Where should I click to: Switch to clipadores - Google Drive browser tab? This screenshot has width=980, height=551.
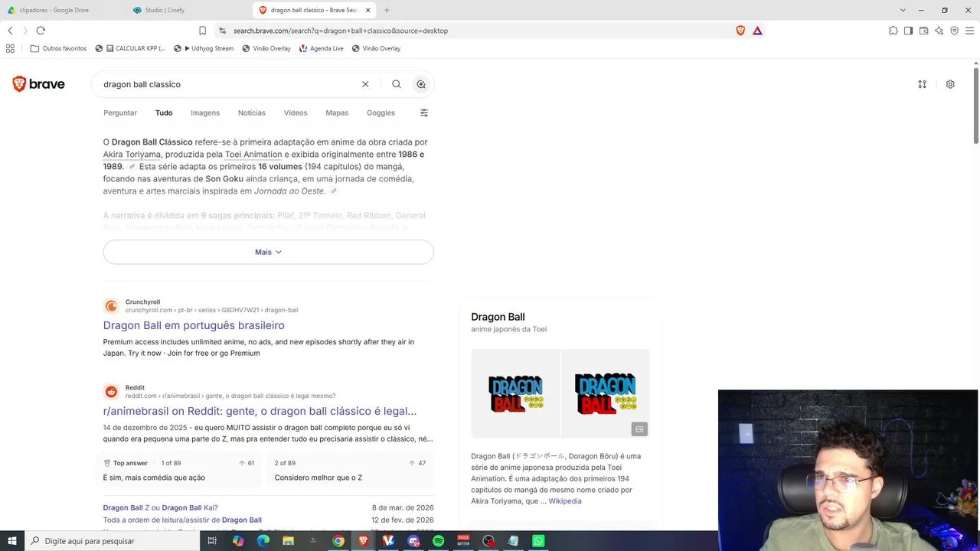[x=63, y=10]
